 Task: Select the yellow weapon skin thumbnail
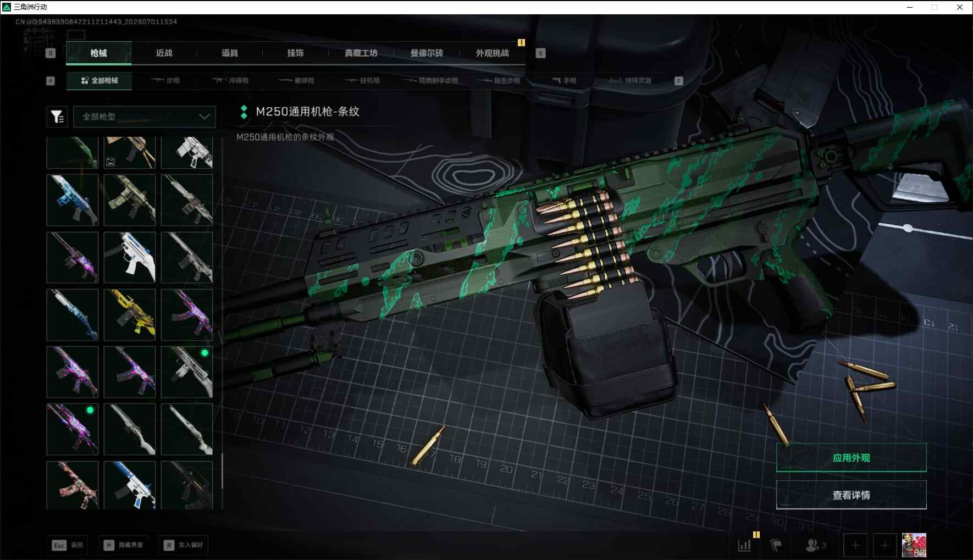click(x=130, y=314)
